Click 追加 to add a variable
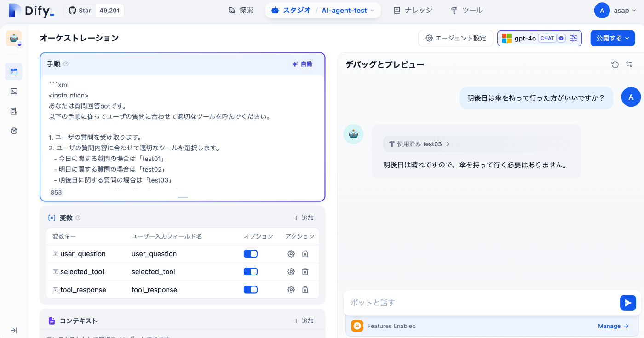The image size is (644, 338). 304,218
